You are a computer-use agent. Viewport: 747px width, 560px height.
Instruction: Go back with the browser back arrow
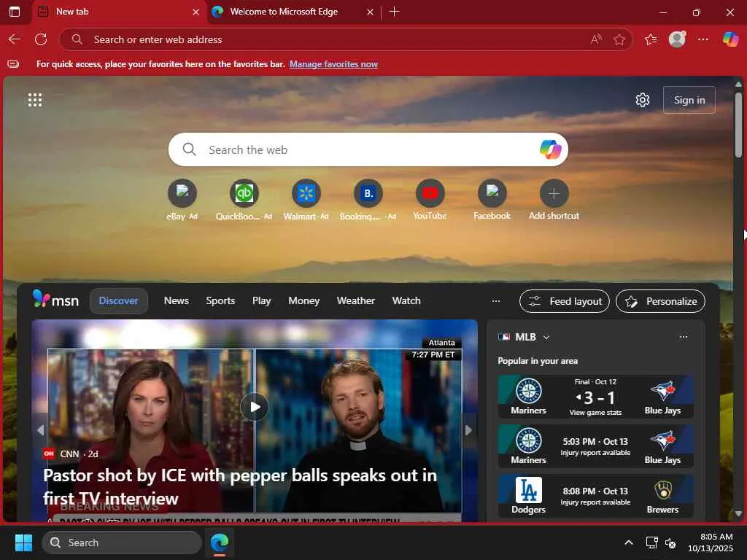click(15, 39)
